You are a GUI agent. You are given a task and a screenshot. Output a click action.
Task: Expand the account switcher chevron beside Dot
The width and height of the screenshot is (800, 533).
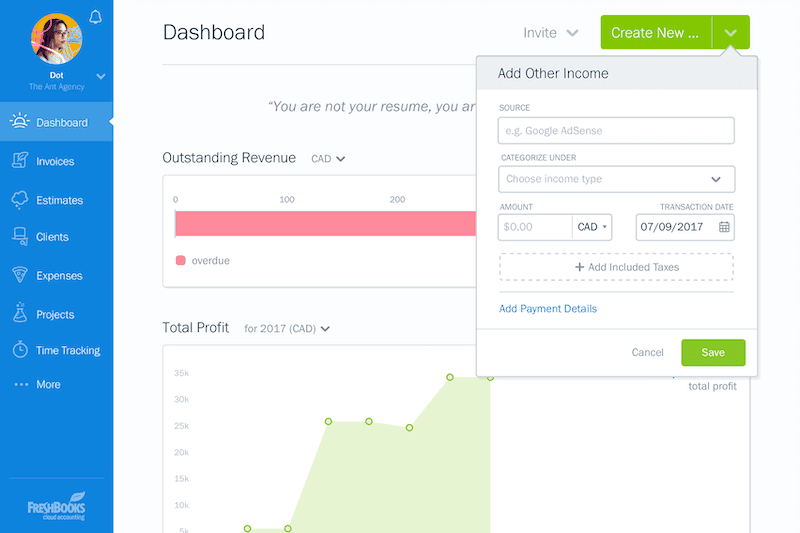coord(100,76)
